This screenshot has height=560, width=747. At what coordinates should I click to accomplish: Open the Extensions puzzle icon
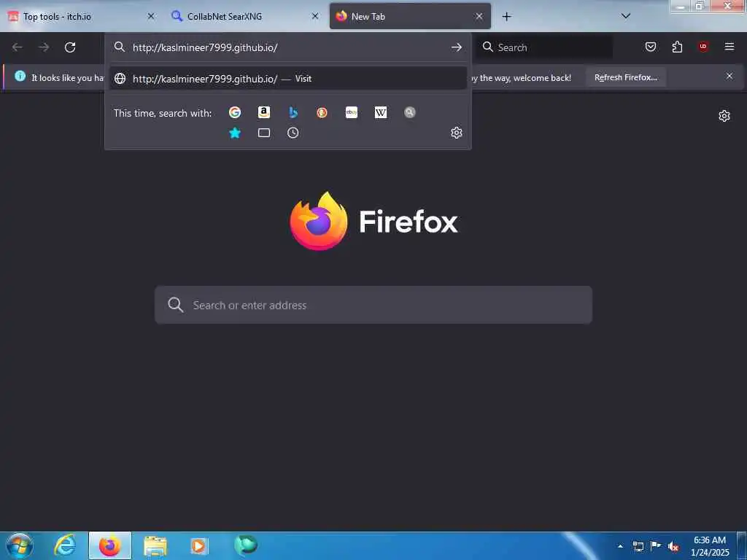677,47
